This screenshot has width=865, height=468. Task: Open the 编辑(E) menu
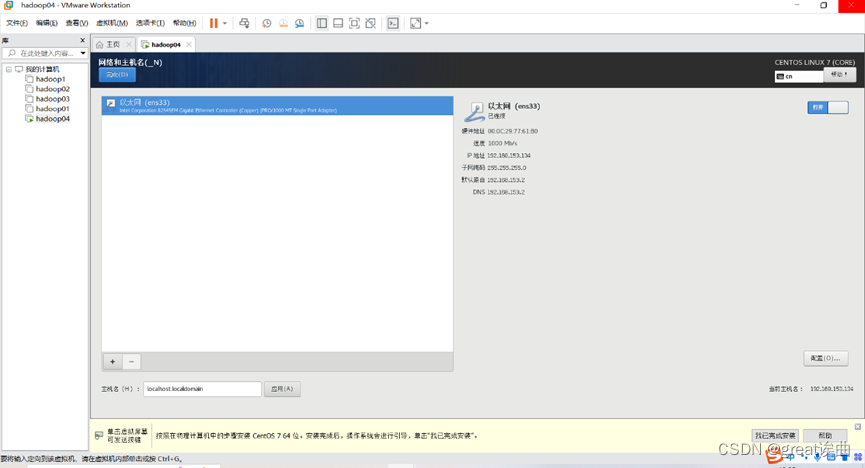point(46,23)
